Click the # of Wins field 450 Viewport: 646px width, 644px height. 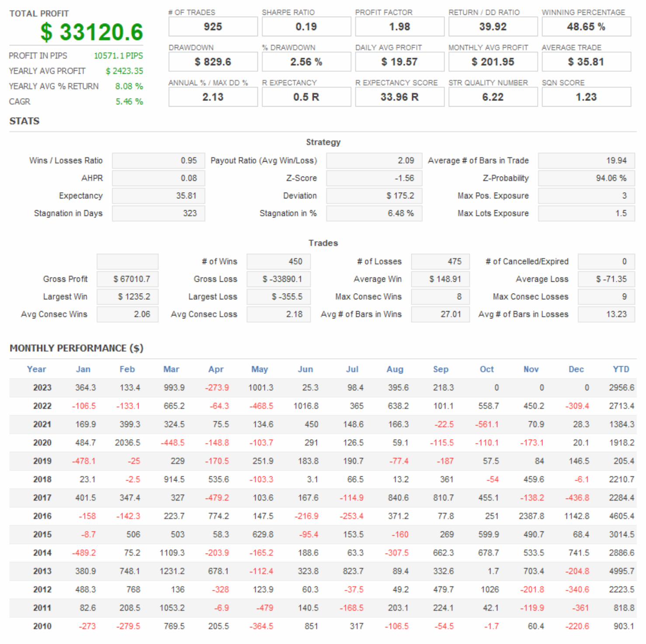tap(278, 261)
